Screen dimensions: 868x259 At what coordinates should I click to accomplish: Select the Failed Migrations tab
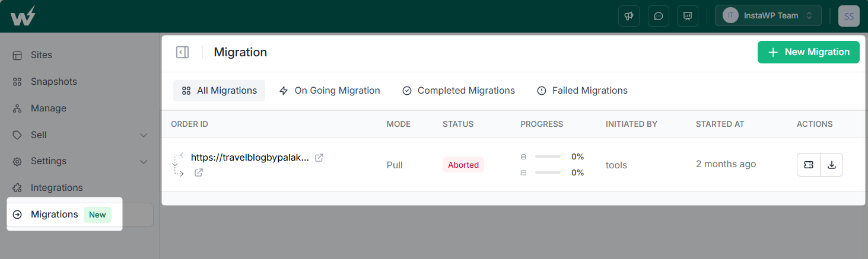click(582, 91)
